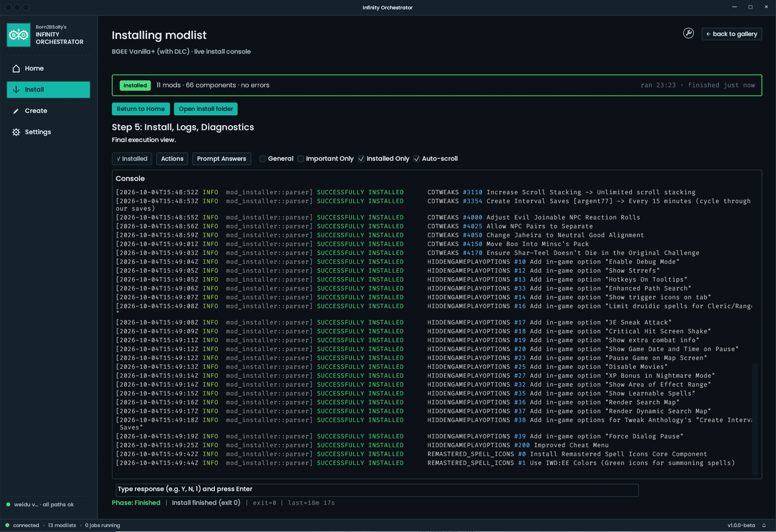This screenshot has width=776, height=532.
Task: Click the CDTWEAKS #3110 component number
Action: pos(473,192)
